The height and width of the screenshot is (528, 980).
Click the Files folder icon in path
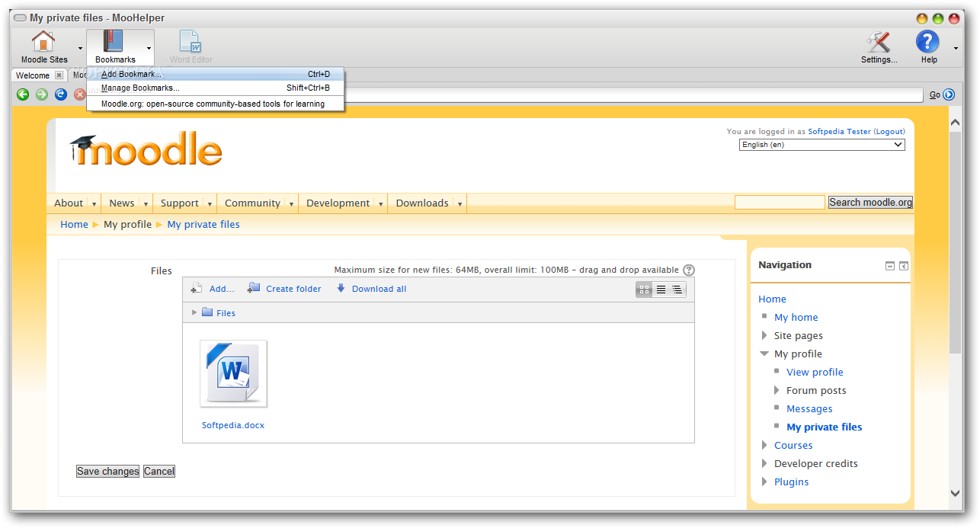[207, 312]
